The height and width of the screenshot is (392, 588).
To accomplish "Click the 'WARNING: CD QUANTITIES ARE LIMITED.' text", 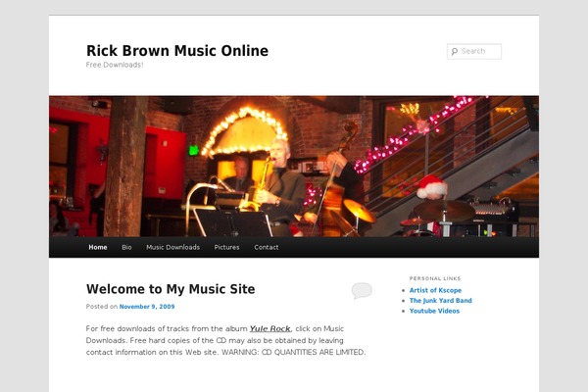I will click(x=294, y=352).
